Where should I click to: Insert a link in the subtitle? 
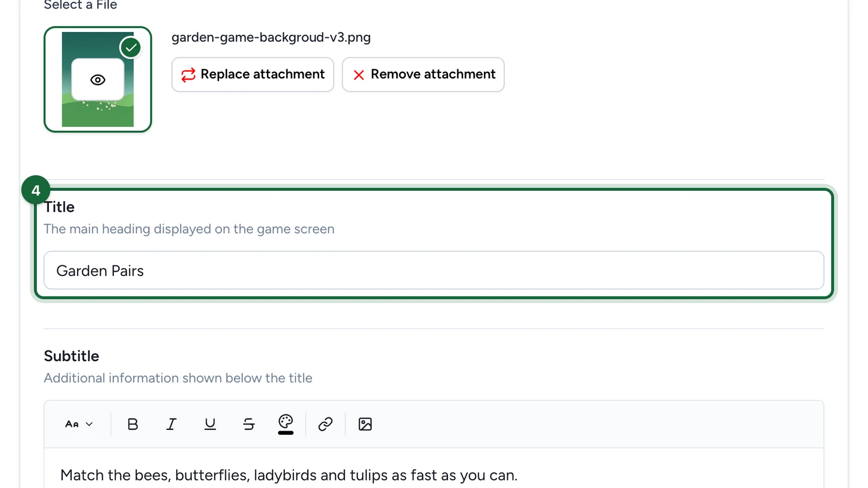325,424
